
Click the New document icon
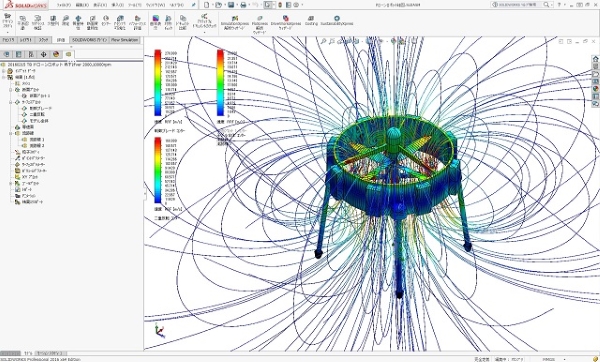click(x=207, y=5)
